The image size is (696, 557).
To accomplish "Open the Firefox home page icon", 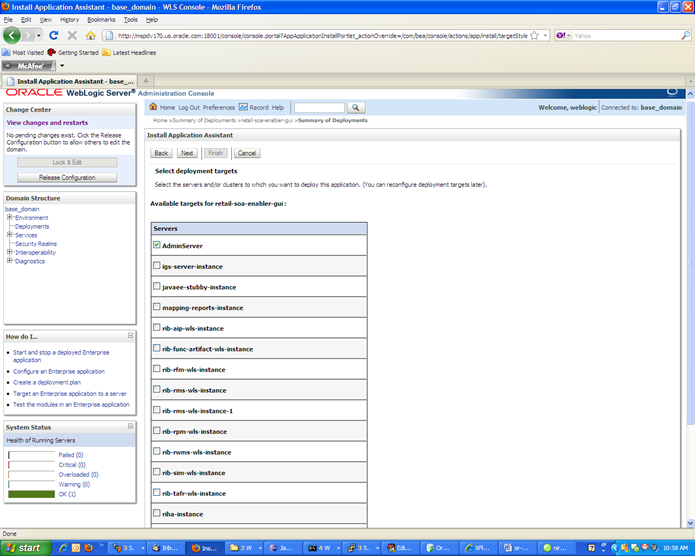I will tap(91, 36).
